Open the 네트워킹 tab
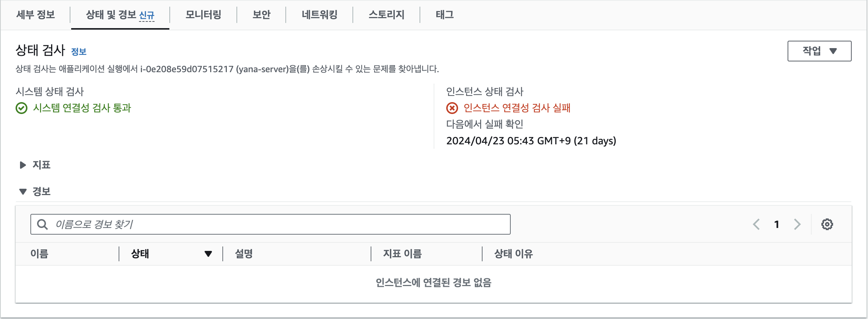868x319 pixels. click(319, 15)
